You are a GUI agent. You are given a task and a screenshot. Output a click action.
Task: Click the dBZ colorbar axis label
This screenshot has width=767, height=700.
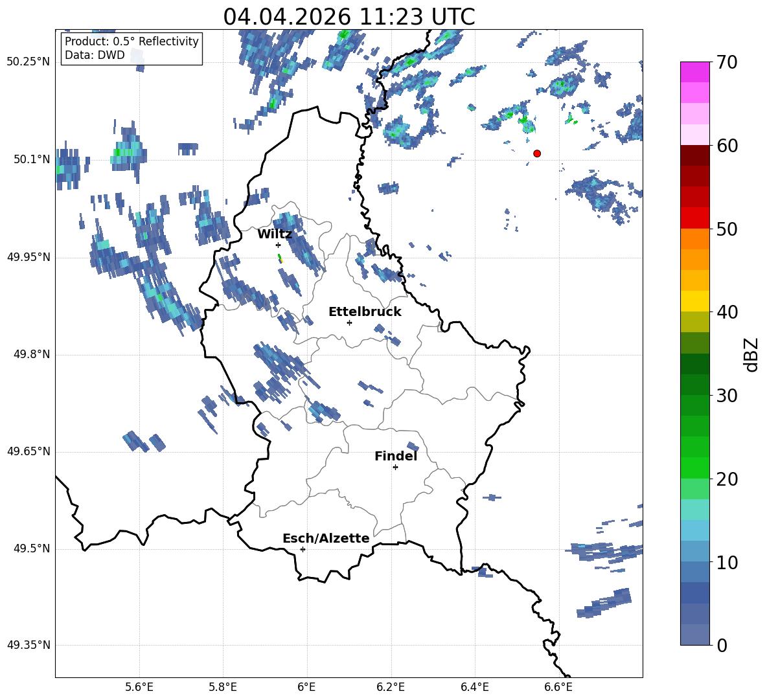click(752, 354)
